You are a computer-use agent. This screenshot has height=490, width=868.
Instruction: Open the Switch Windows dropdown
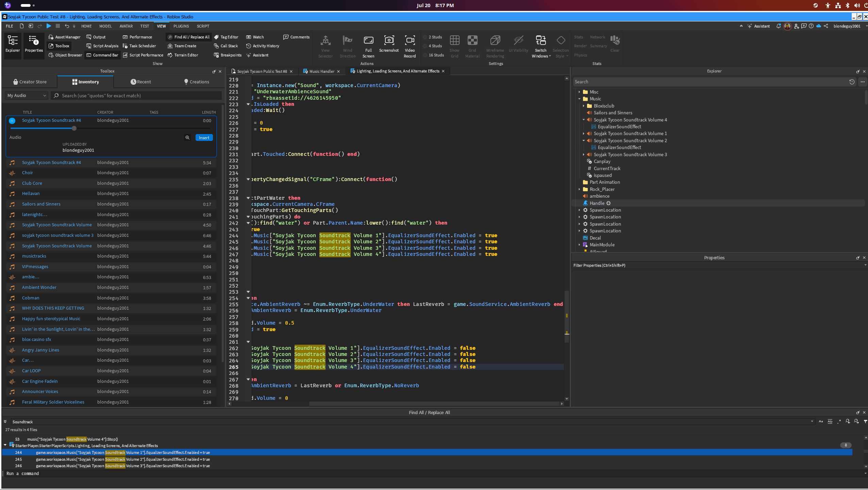[541, 47]
